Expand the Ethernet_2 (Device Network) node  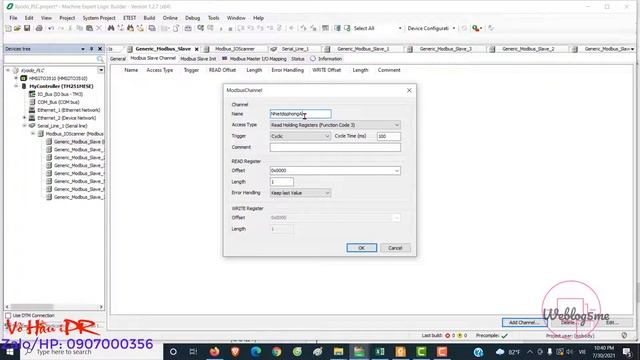(24, 118)
